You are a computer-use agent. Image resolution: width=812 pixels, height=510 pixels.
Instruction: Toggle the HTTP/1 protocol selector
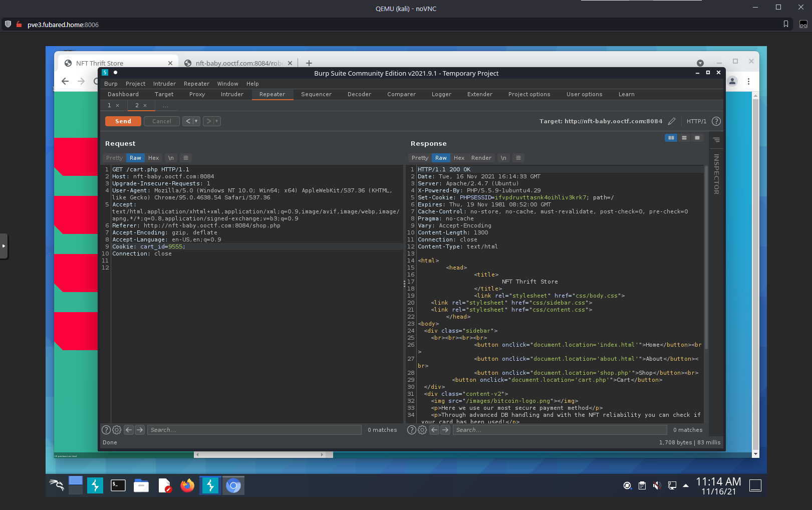696,121
